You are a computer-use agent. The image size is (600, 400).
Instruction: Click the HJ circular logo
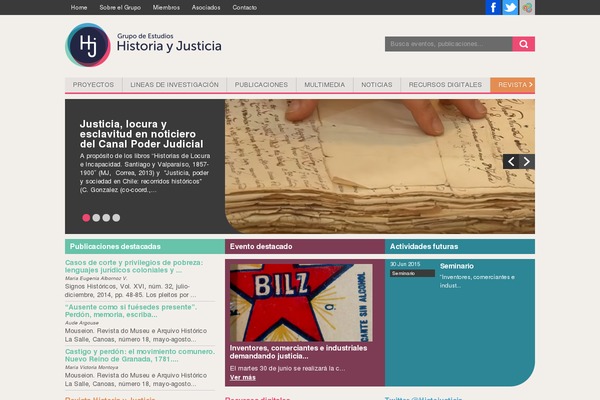(88, 45)
